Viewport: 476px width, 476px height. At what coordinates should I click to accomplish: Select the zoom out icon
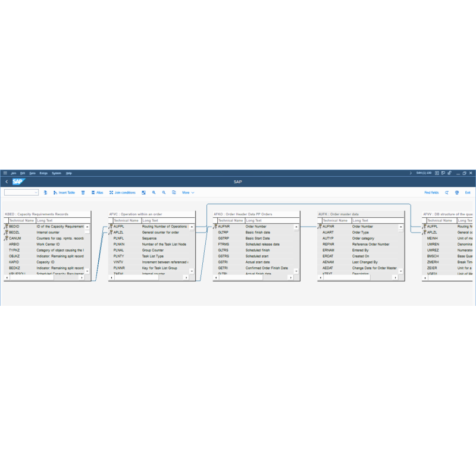tap(164, 192)
